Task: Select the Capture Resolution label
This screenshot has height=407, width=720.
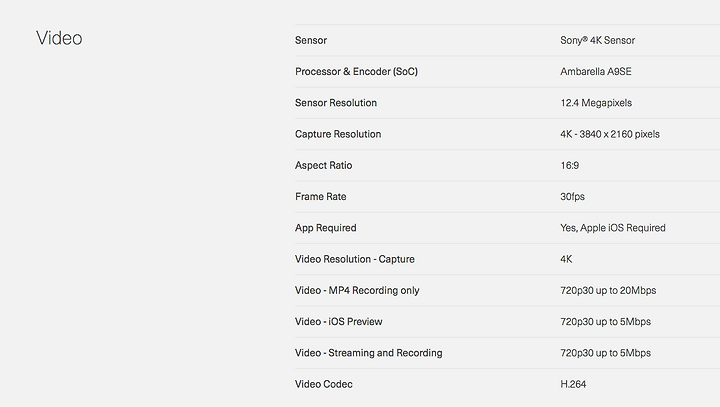Action: pos(338,134)
